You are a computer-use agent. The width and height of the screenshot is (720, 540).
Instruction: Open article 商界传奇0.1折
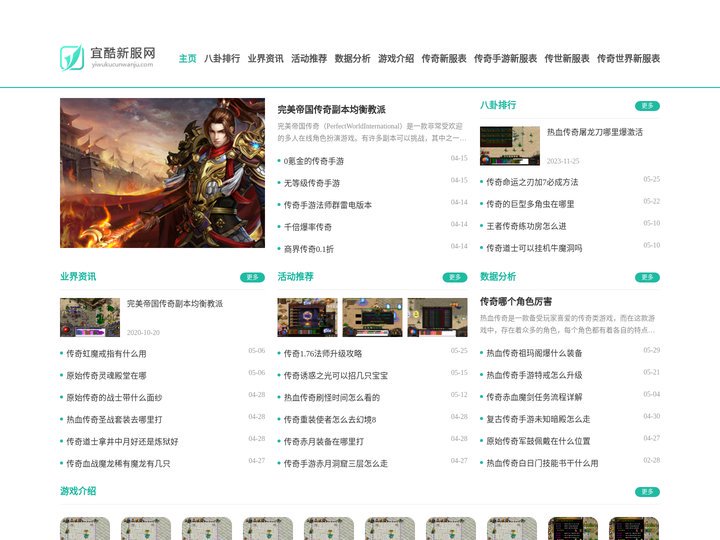pyautogui.click(x=309, y=249)
